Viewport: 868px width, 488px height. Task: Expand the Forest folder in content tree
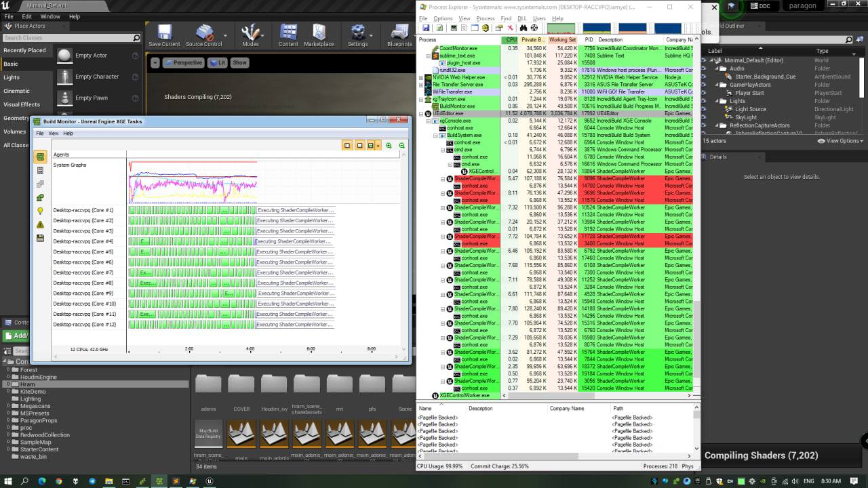9,370
